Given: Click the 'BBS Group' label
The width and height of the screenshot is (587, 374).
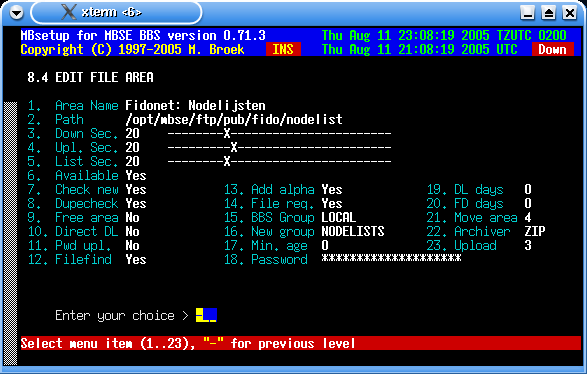Looking at the screenshot, I should tap(283, 218).
